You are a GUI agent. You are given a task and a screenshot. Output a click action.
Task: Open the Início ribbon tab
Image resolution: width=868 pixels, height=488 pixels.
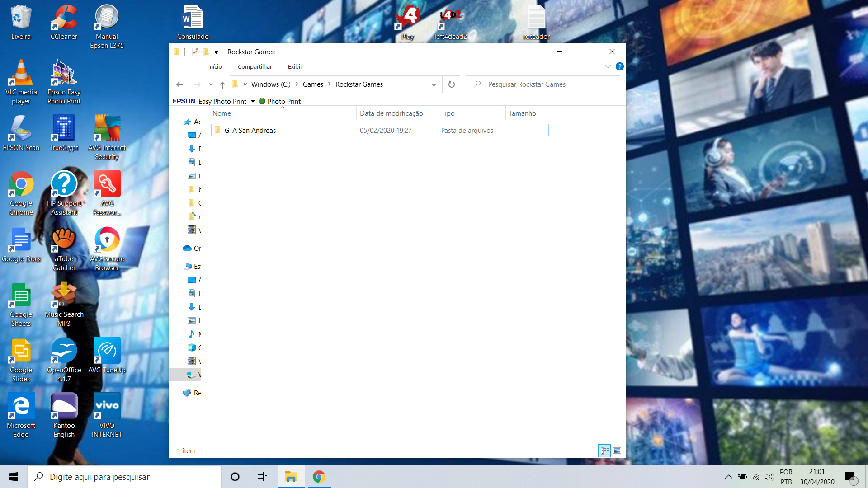pos(215,66)
